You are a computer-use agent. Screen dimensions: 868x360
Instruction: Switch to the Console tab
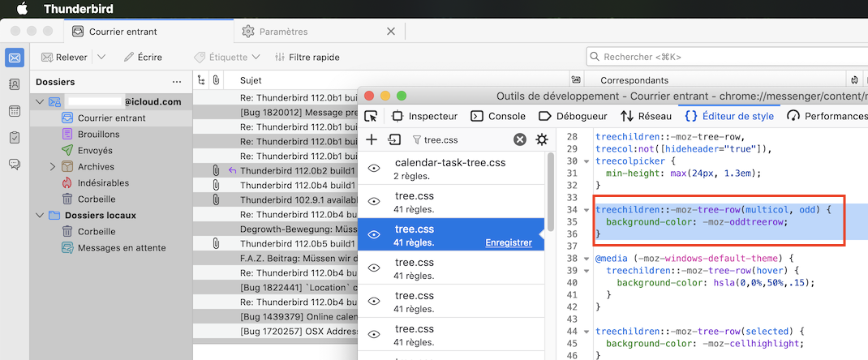(497, 116)
